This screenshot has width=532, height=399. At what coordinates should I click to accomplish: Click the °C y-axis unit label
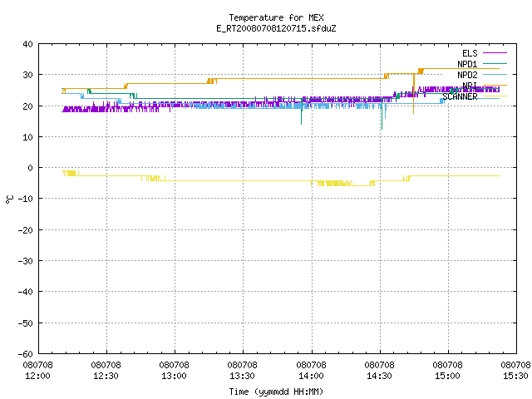pyautogui.click(x=10, y=199)
